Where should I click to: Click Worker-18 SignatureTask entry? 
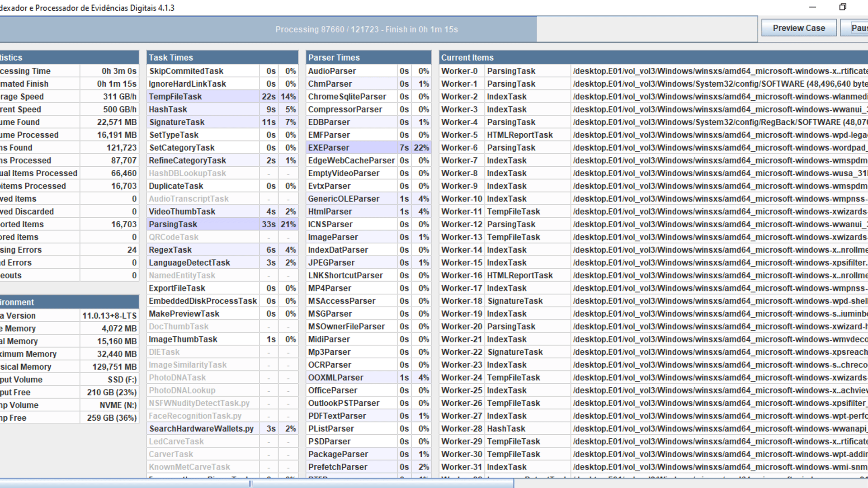pyautogui.click(x=515, y=301)
